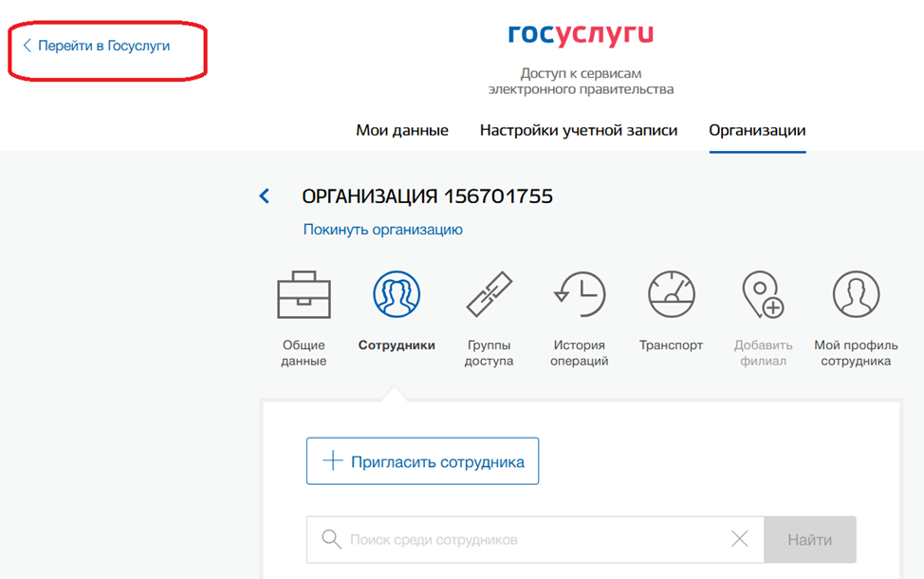
Task: Switch to the Мои данные tab
Action: [402, 131]
